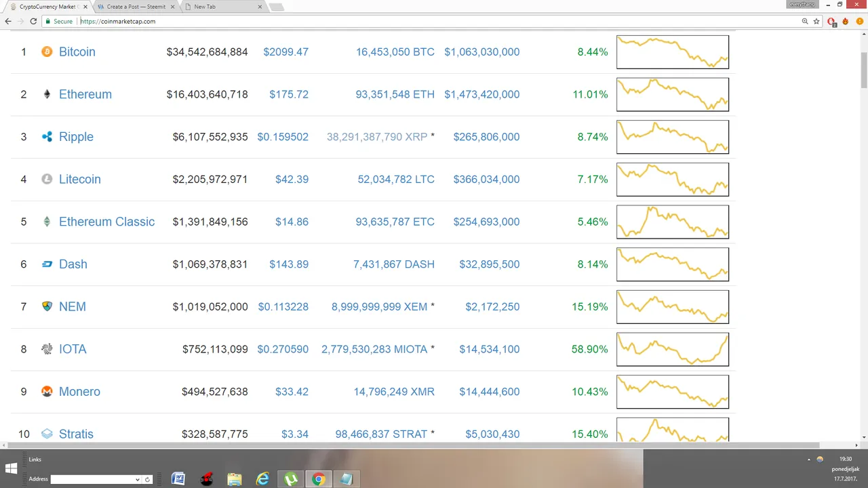This screenshot has width=868, height=488.
Task: Click Dash volume $32,895,500
Action: (490, 264)
